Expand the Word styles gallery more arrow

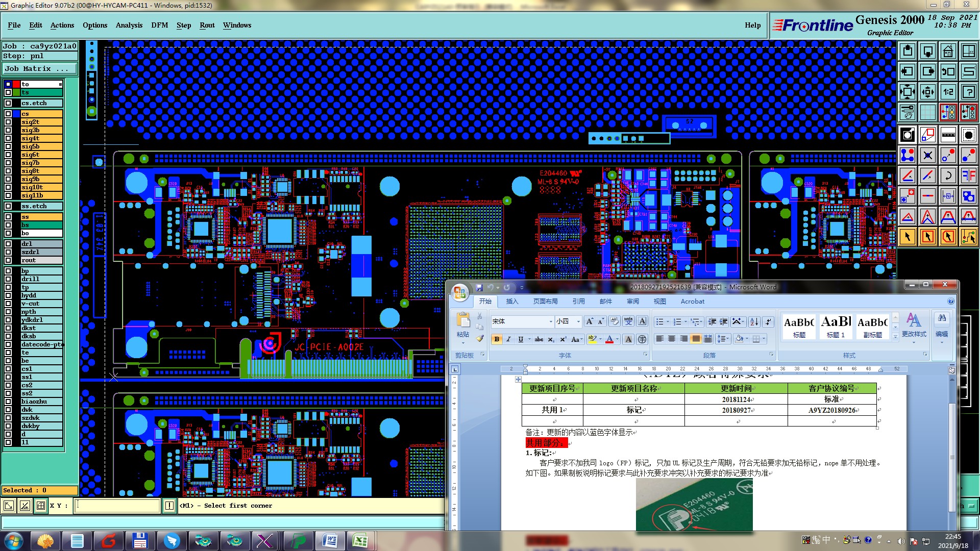point(895,336)
